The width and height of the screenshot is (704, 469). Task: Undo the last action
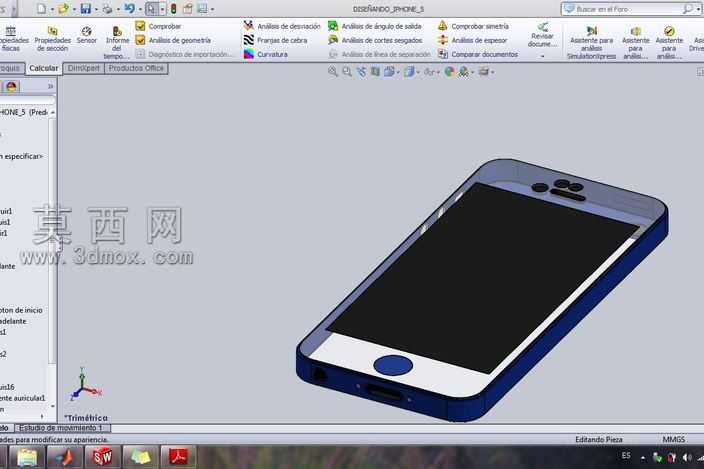click(x=129, y=8)
